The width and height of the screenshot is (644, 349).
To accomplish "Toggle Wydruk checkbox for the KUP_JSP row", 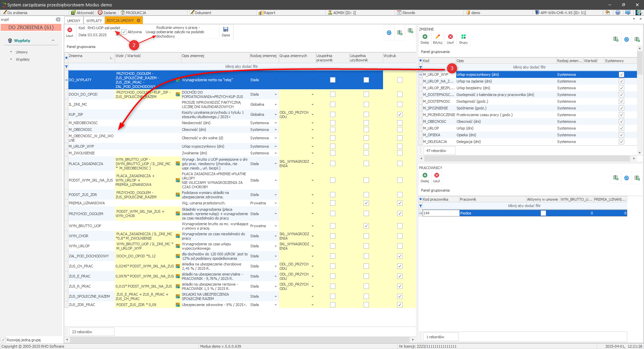I will pos(399,114).
